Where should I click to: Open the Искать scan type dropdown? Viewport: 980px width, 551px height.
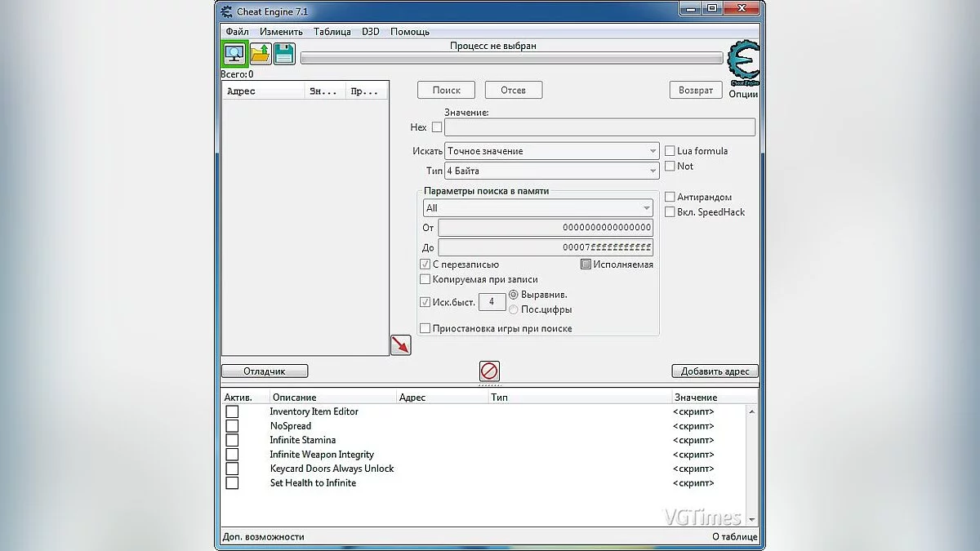tap(552, 151)
